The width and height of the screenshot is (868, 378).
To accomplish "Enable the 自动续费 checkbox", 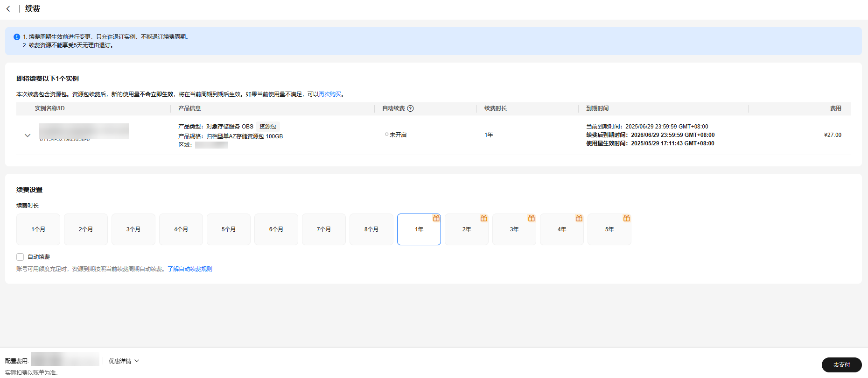I will click(x=20, y=257).
